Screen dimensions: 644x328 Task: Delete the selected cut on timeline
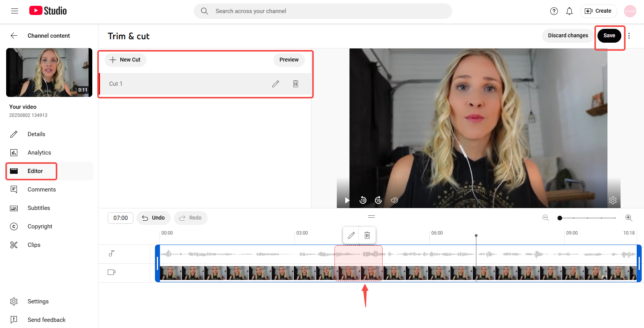367,235
